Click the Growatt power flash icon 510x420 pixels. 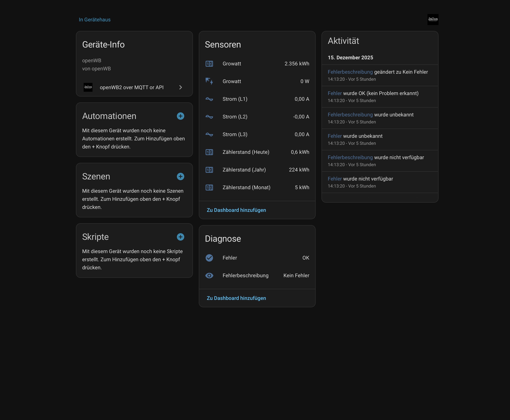[209, 82]
